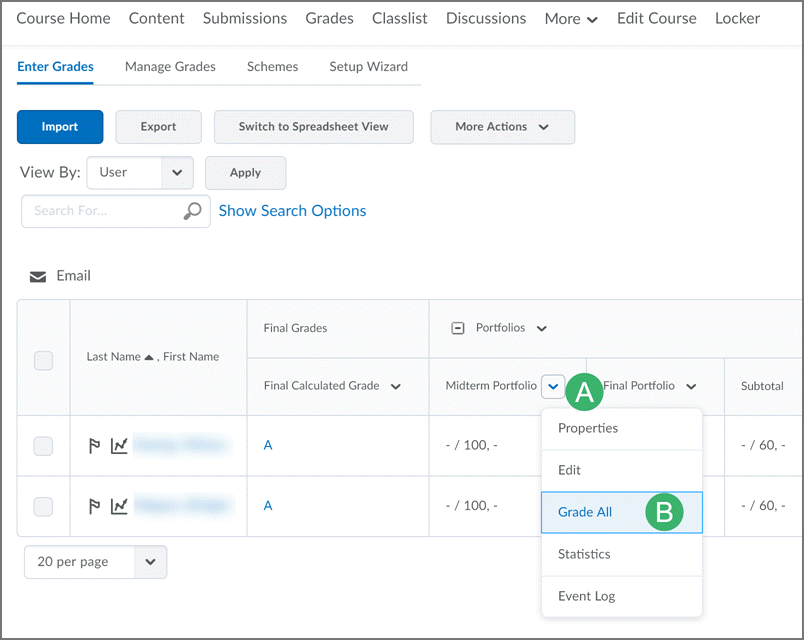The height and width of the screenshot is (640, 804).
Task: Click the search magnifier icon
Action: 192,211
